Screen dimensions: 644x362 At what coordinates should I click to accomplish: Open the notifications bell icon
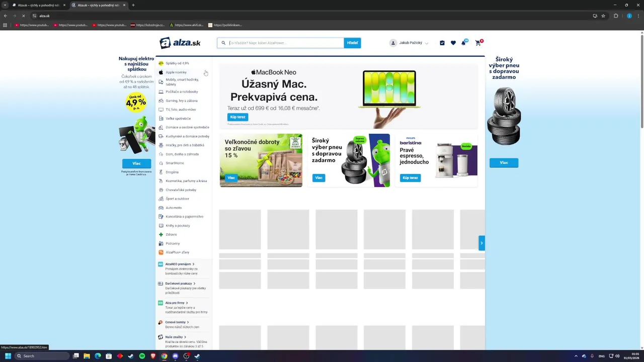[463, 43]
